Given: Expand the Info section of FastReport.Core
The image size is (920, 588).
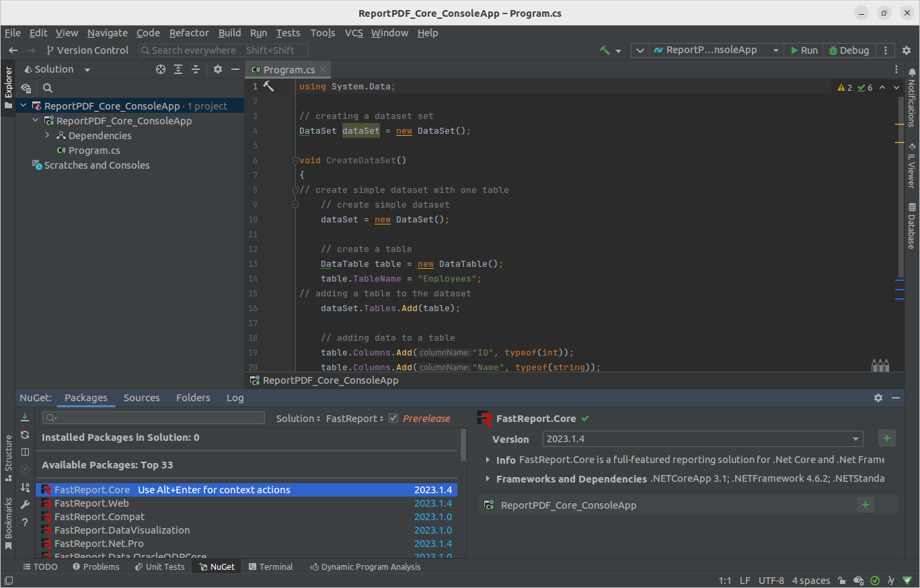Looking at the screenshot, I should 488,460.
